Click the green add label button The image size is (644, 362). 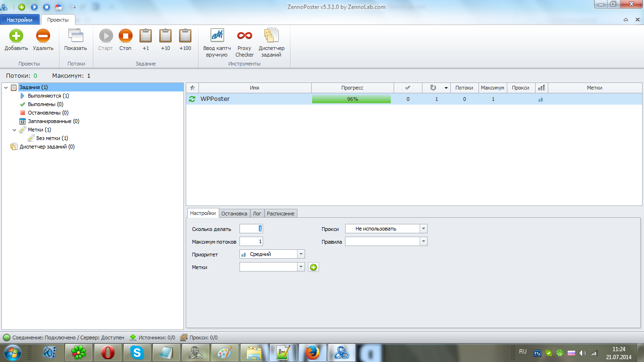(x=314, y=267)
